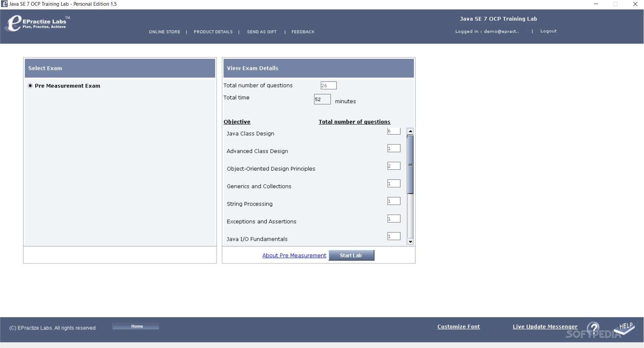
Task: Click the EPractize Labs logo
Action: (x=37, y=23)
